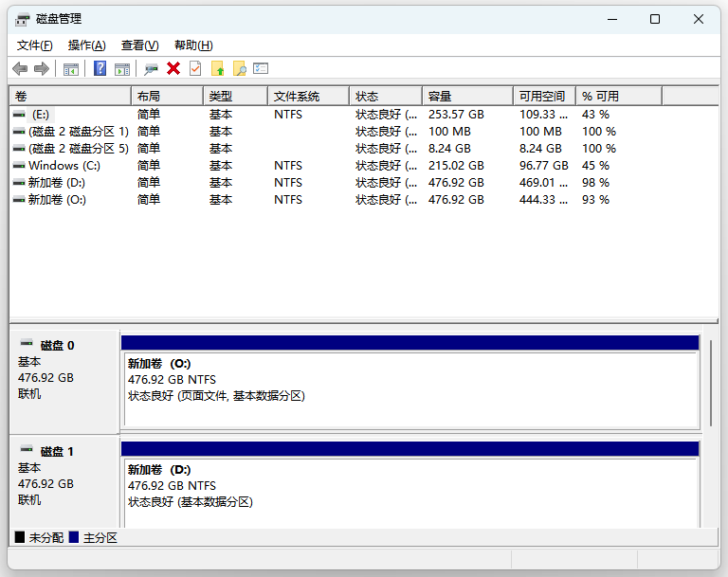Click the disk icon beside 磁盘 1
The height and width of the screenshot is (577, 728).
(x=27, y=449)
